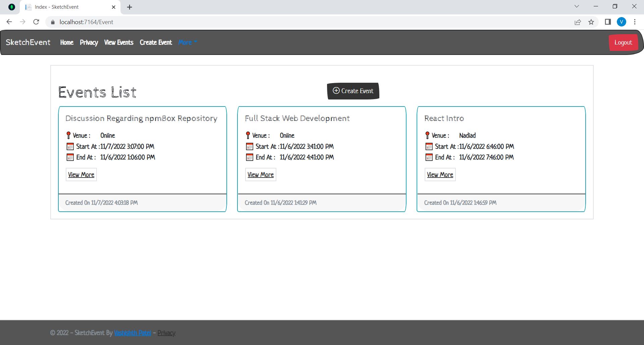Click the Discussion Regarding npmBox Repository title
The height and width of the screenshot is (345, 644).
tap(141, 118)
